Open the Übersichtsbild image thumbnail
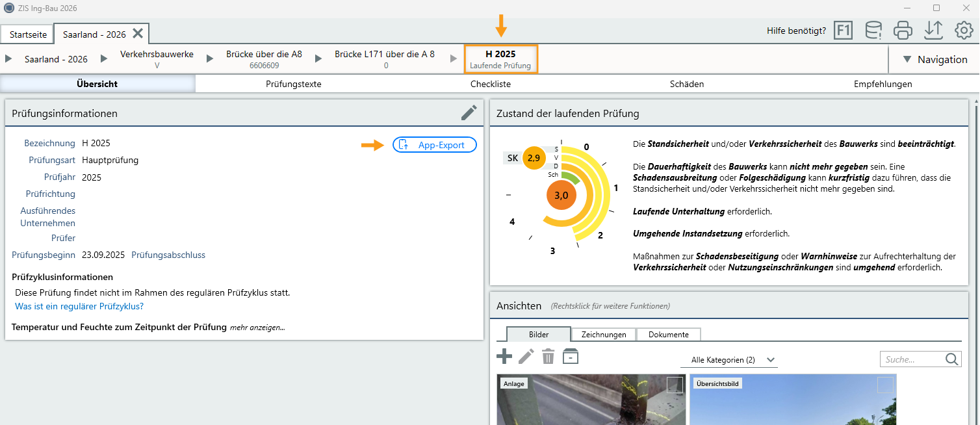The image size is (980, 425). [x=793, y=400]
